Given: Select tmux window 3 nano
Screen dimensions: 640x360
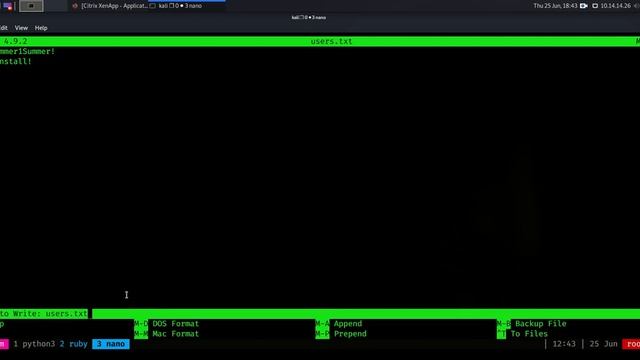Looking at the screenshot, I should [x=111, y=344].
